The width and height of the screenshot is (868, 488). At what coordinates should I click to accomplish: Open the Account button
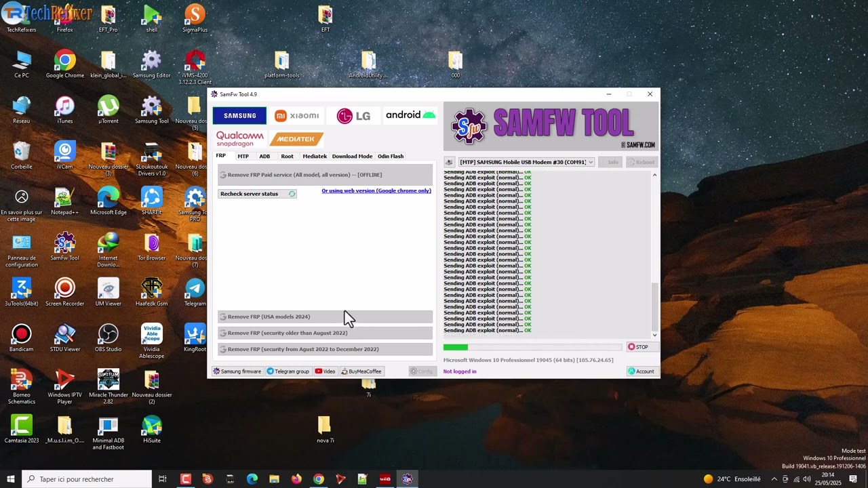tap(642, 371)
